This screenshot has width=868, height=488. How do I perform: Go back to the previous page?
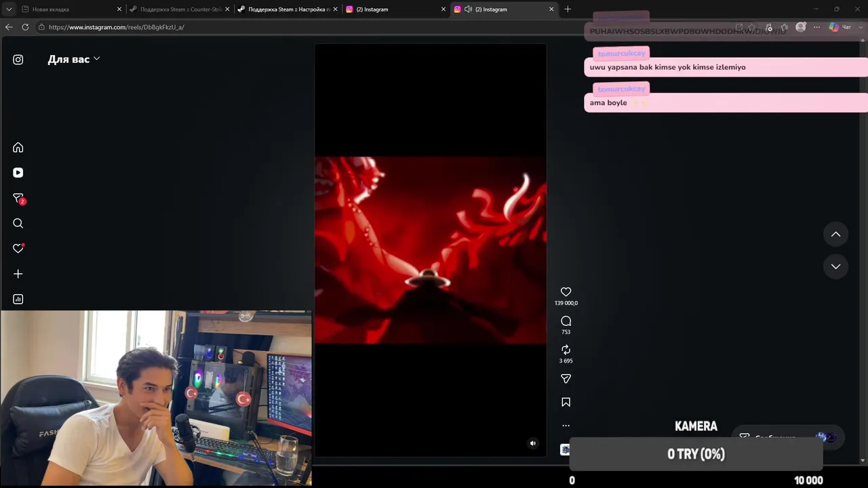coord(9,27)
